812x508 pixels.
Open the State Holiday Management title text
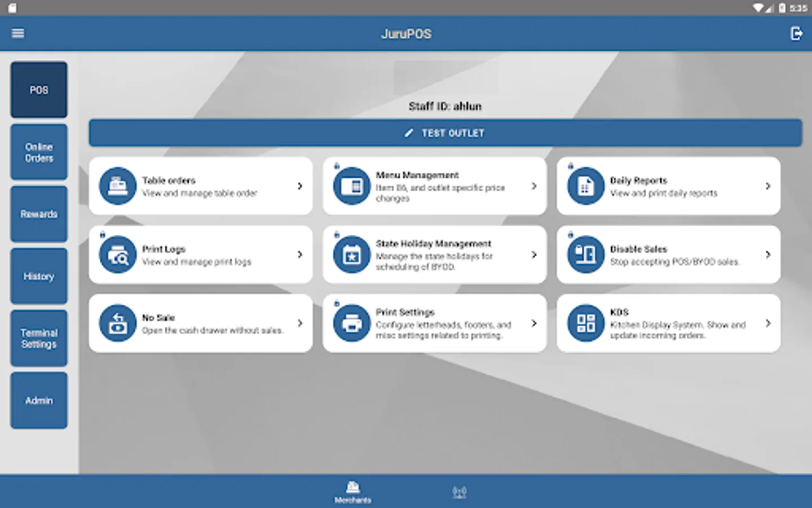434,244
